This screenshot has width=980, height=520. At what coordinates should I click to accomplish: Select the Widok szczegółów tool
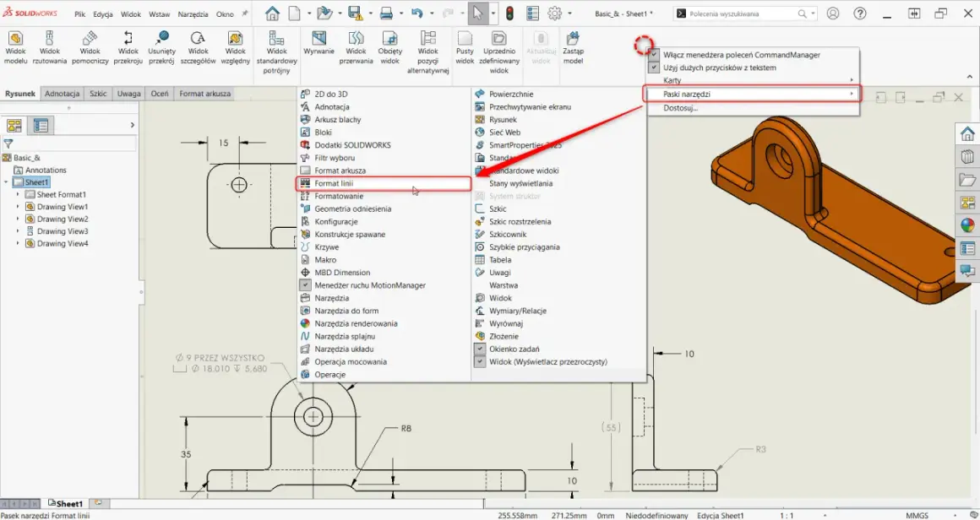[199, 47]
